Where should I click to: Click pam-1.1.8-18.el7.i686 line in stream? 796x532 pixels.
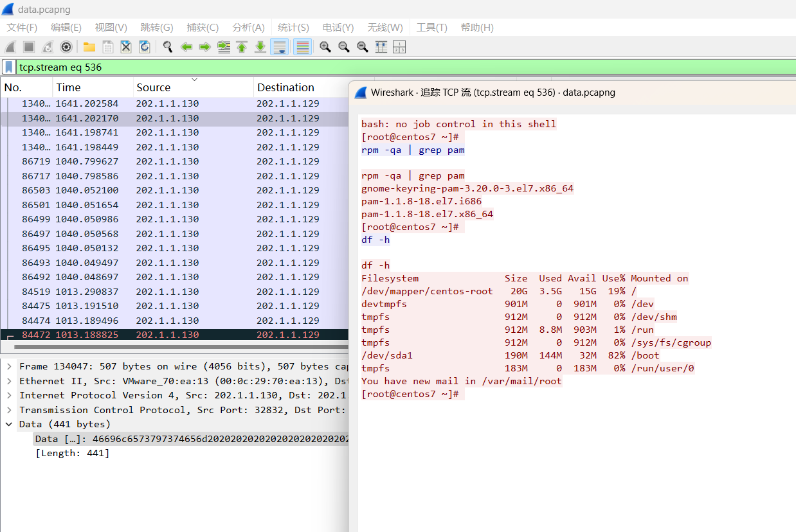click(x=421, y=201)
